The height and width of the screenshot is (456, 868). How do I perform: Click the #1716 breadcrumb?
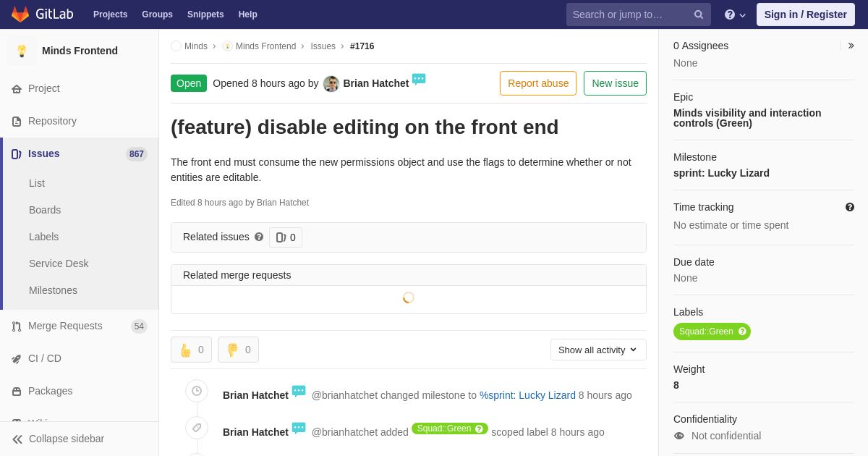362,46
